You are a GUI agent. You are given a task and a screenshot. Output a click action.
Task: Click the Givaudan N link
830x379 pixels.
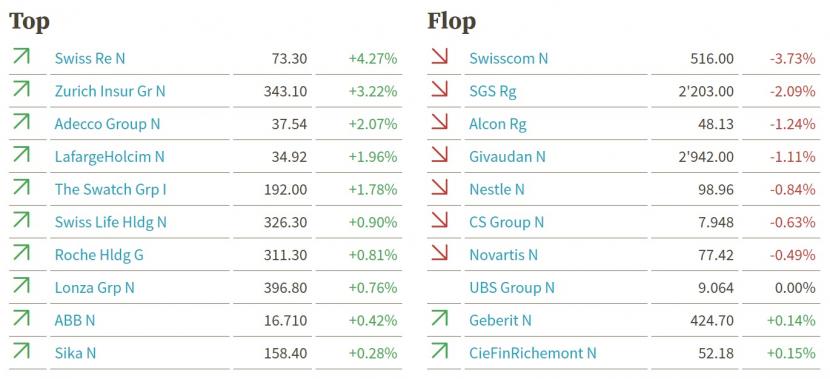[x=507, y=157]
